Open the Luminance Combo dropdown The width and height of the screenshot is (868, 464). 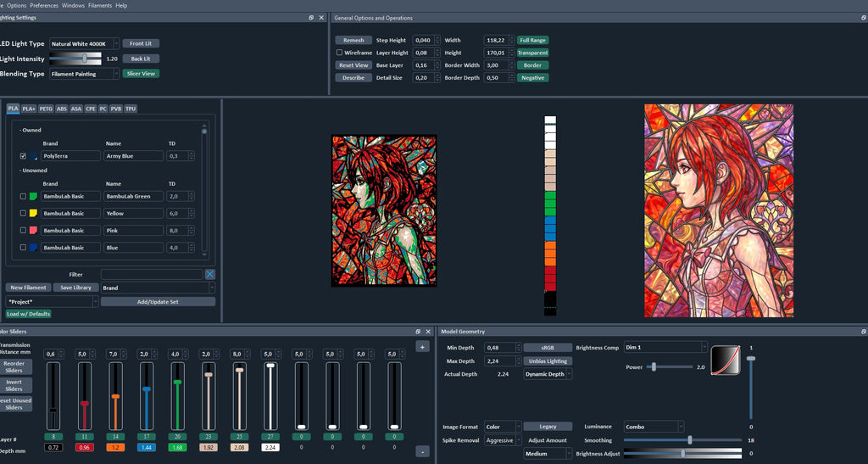tap(654, 427)
